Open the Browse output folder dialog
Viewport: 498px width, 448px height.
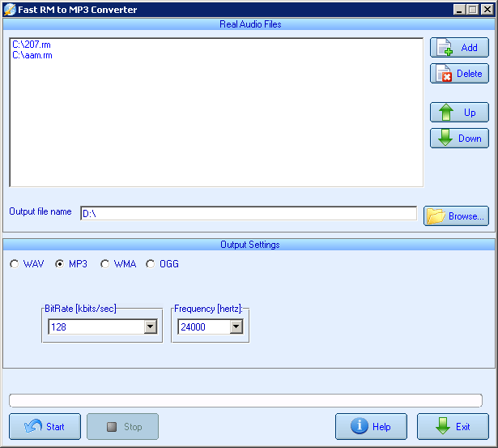click(x=456, y=216)
